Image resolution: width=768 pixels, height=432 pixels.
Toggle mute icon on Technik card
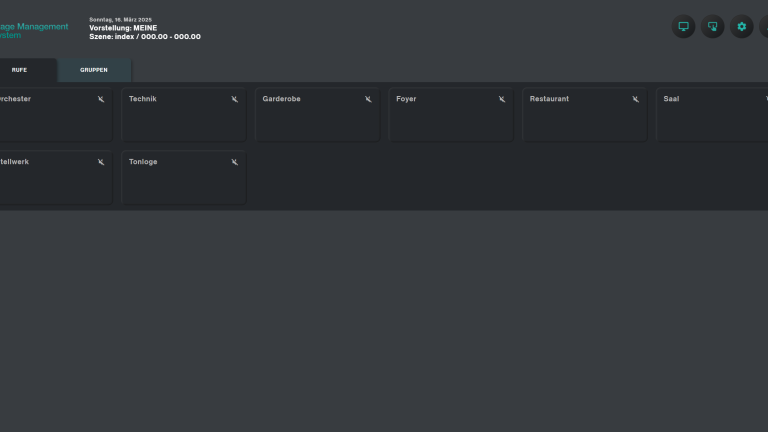(235, 99)
